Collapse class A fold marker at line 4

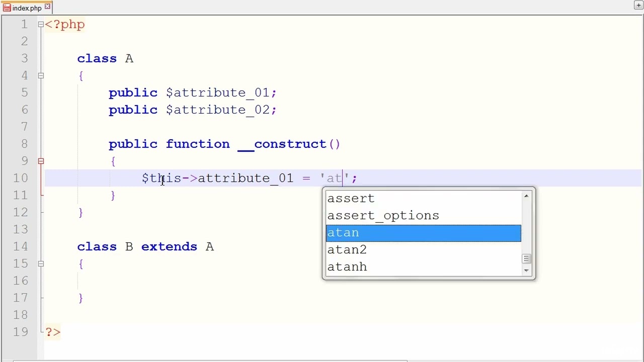click(x=41, y=75)
